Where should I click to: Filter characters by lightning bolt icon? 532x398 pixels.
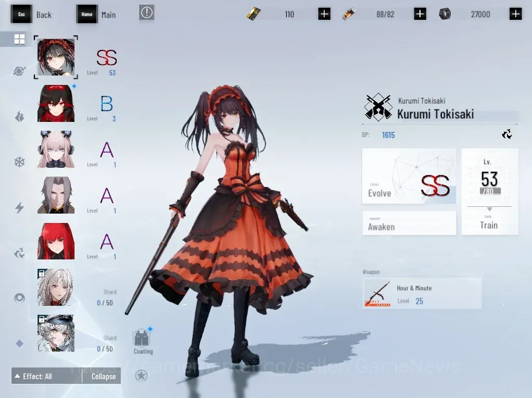(x=19, y=207)
